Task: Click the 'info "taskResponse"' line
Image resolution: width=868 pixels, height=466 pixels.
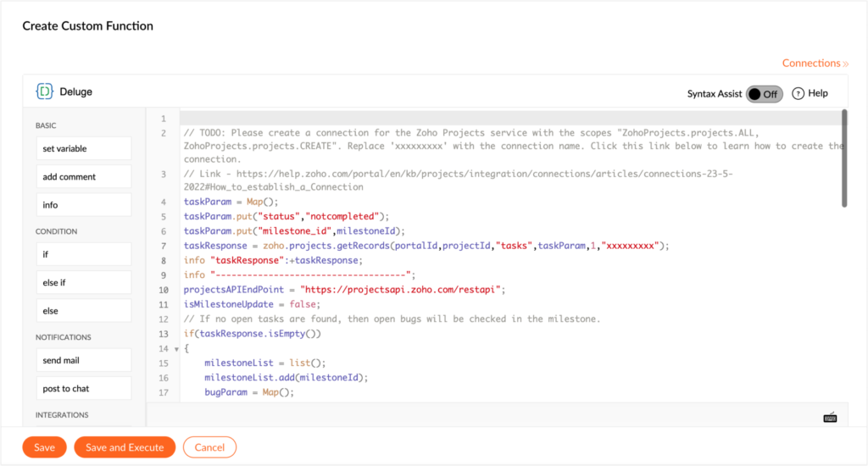Action: [x=274, y=260]
